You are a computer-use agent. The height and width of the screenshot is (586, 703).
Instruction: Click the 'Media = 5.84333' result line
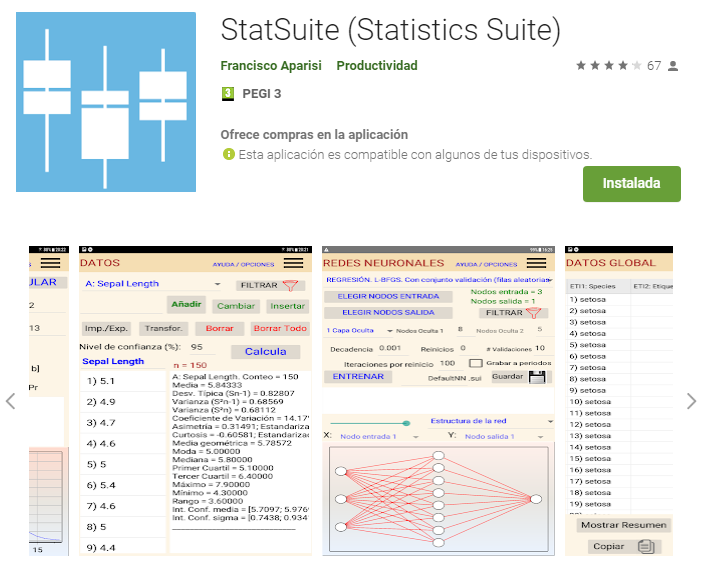207,385
